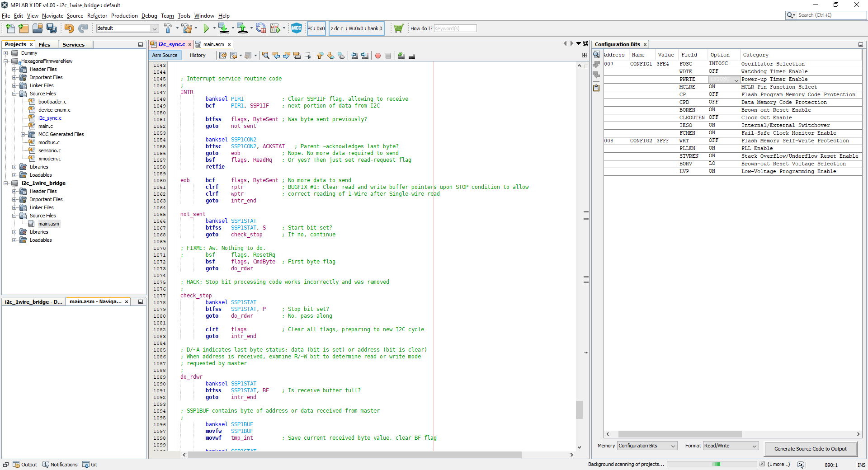Click Generate Source Code to Output button
Viewport: 868px width, 470px height.
point(810,449)
